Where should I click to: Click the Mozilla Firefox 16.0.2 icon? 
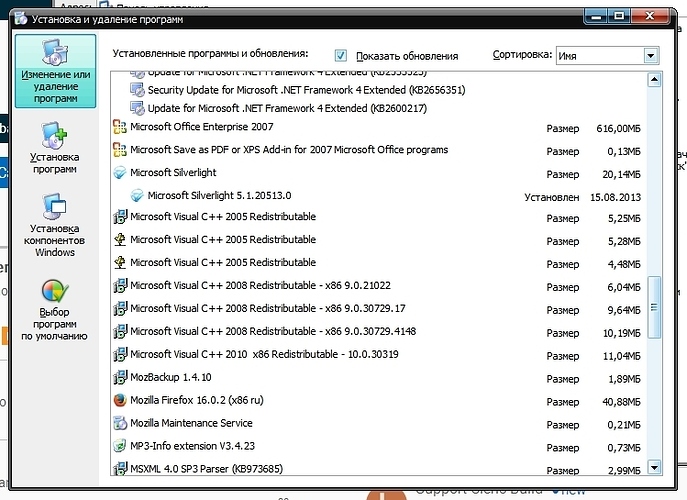click(121, 400)
